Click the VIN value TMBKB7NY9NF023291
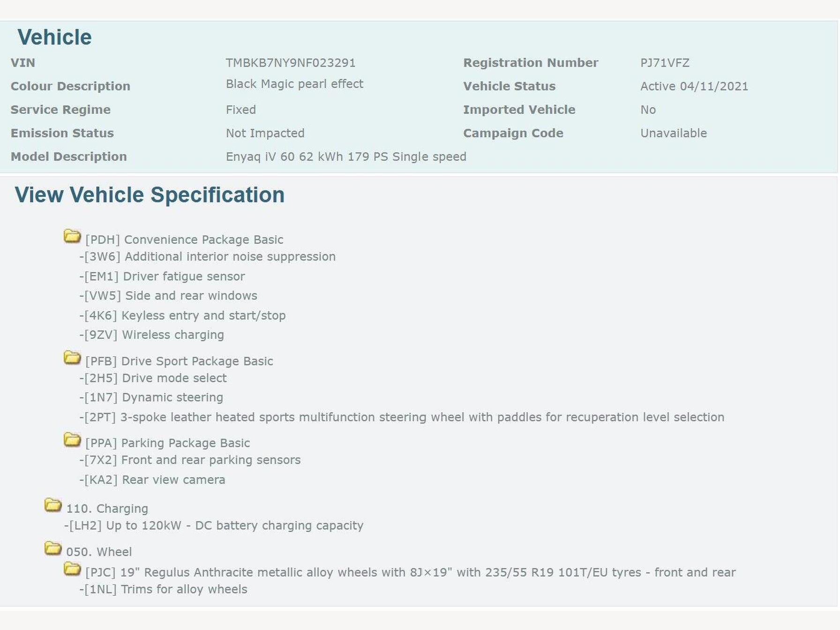This screenshot has height=630, width=840. [291, 63]
